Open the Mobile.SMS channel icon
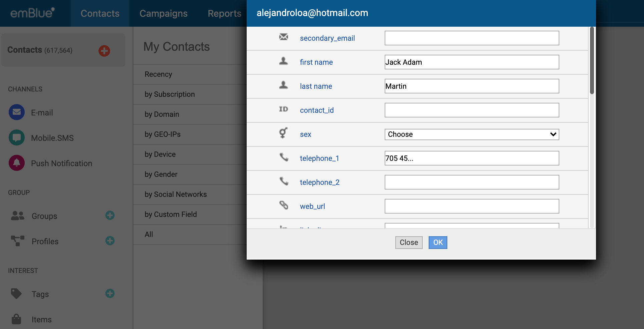 pos(17,137)
